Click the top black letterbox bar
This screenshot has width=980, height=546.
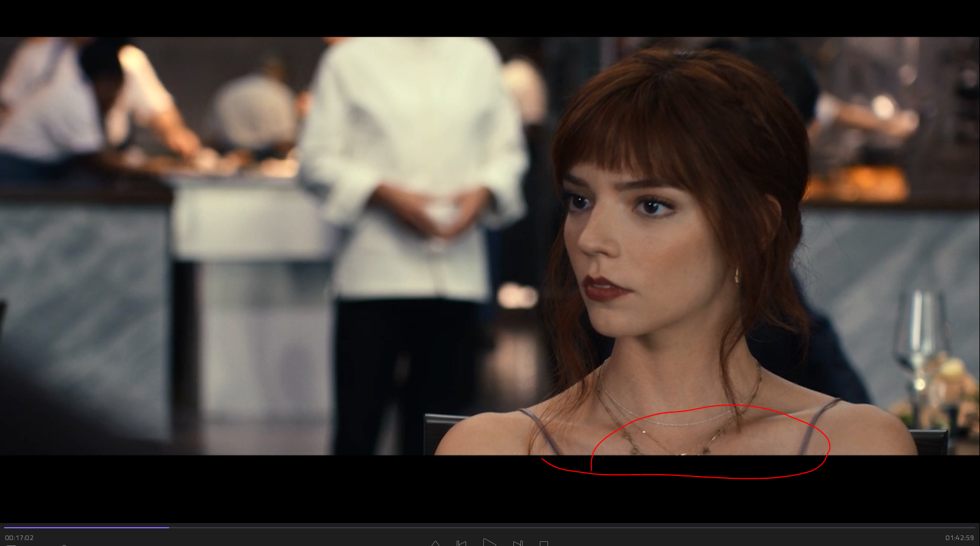tap(490, 18)
